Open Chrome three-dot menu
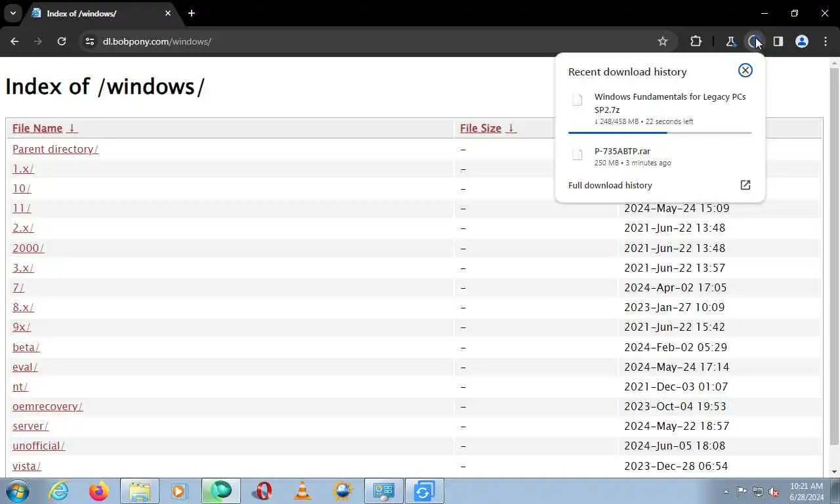 point(825,41)
